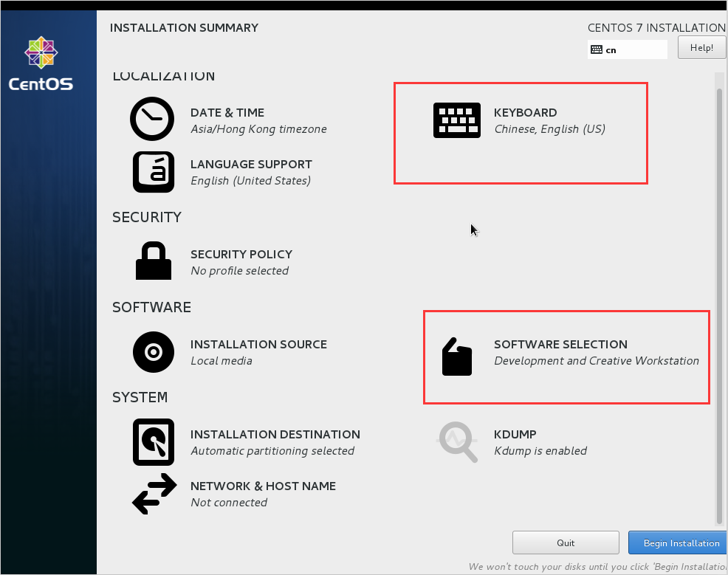
Task: Click the SOFTWARE section heading
Action: pyautogui.click(x=151, y=307)
